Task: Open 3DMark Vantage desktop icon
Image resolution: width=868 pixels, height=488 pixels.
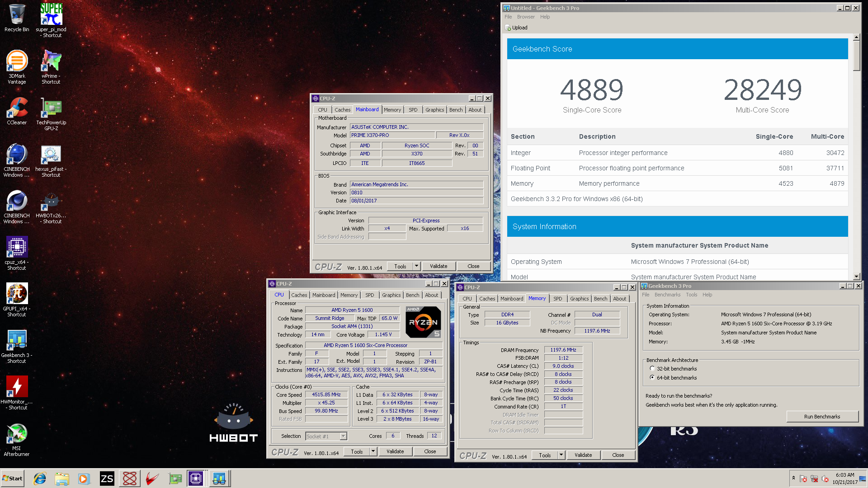Action: 17,67
